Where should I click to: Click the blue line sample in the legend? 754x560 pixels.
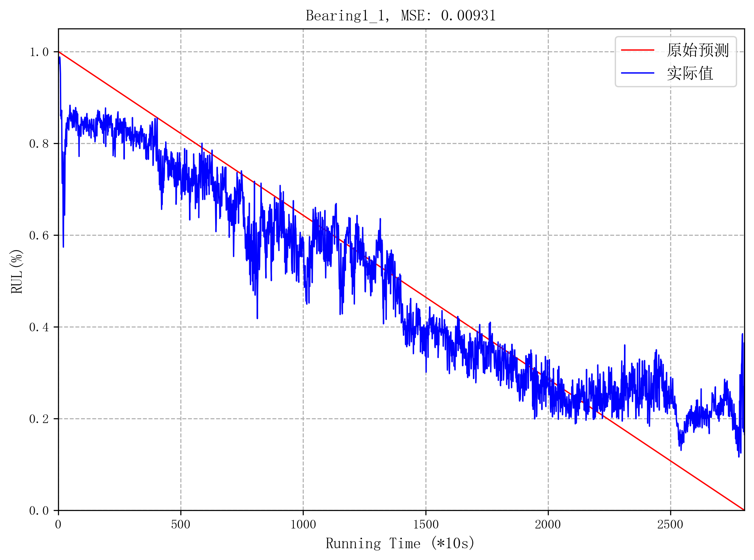(x=637, y=73)
